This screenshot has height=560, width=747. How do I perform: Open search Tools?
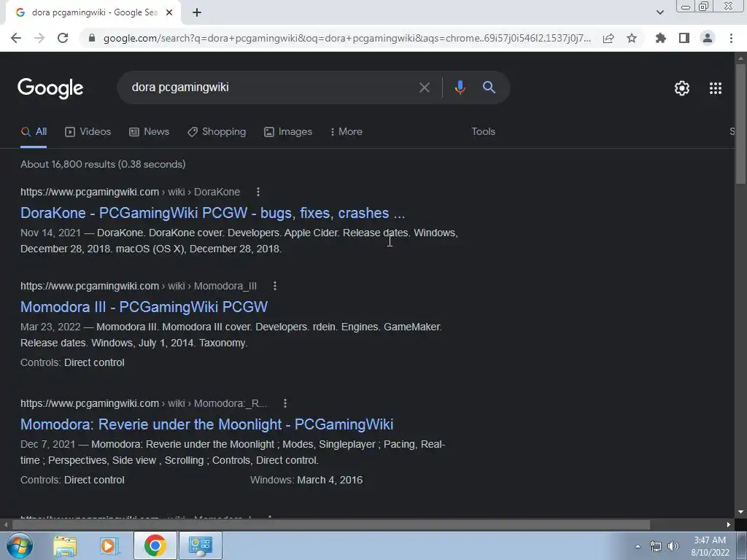point(483,131)
